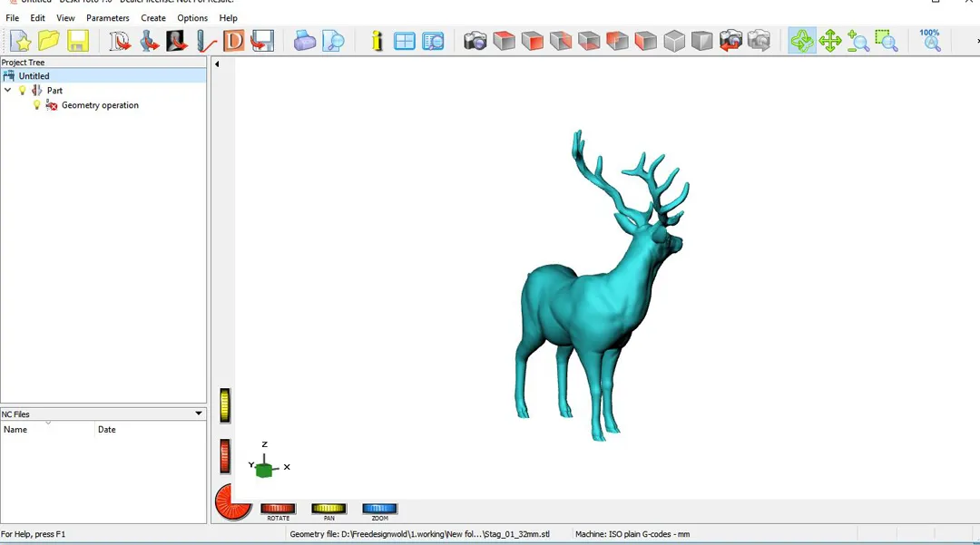Save the project with the floppy disk icon
The height and width of the screenshot is (545, 980).
(77, 41)
